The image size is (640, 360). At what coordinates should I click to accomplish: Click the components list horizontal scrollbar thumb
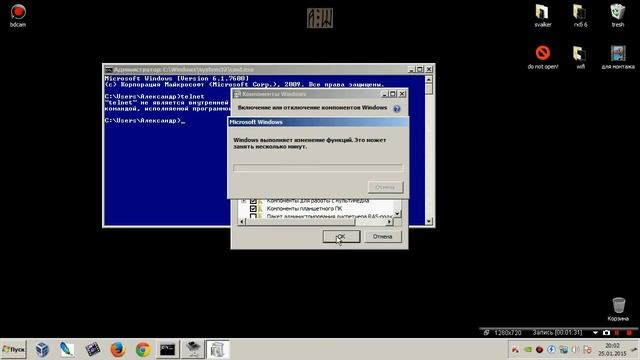[300, 222]
